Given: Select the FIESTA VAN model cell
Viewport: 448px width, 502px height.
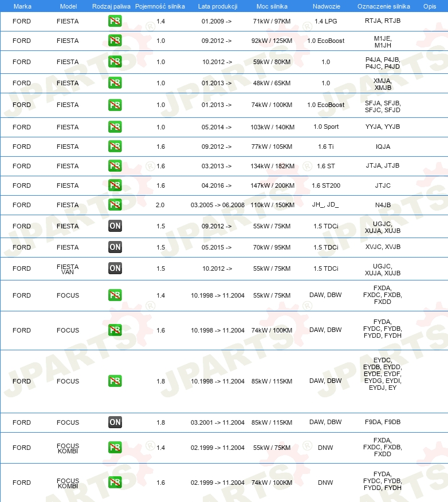Looking at the screenshot, I should [68, 269].
